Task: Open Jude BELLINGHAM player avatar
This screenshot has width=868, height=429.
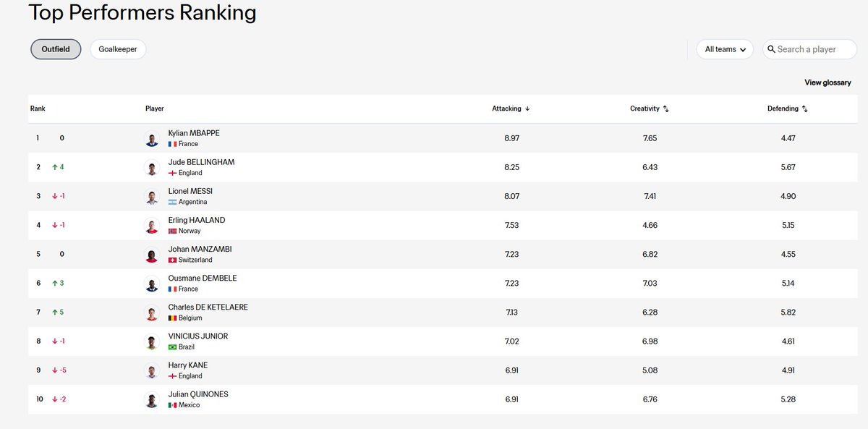Action: click(152, 168)
